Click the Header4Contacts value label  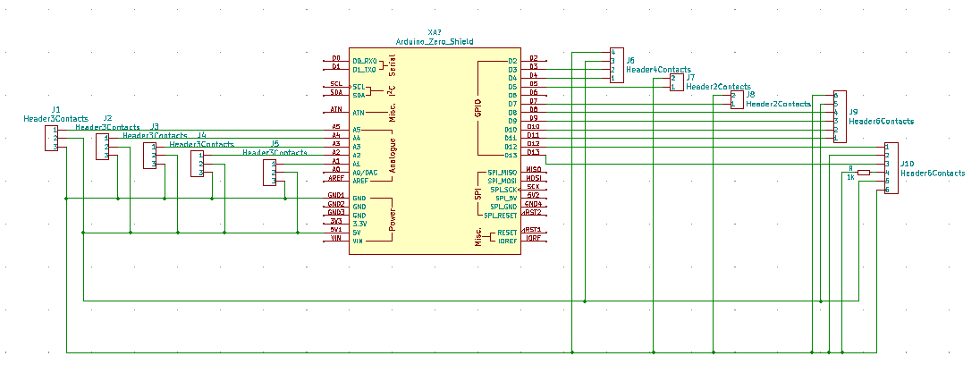(x=658, y=70)
